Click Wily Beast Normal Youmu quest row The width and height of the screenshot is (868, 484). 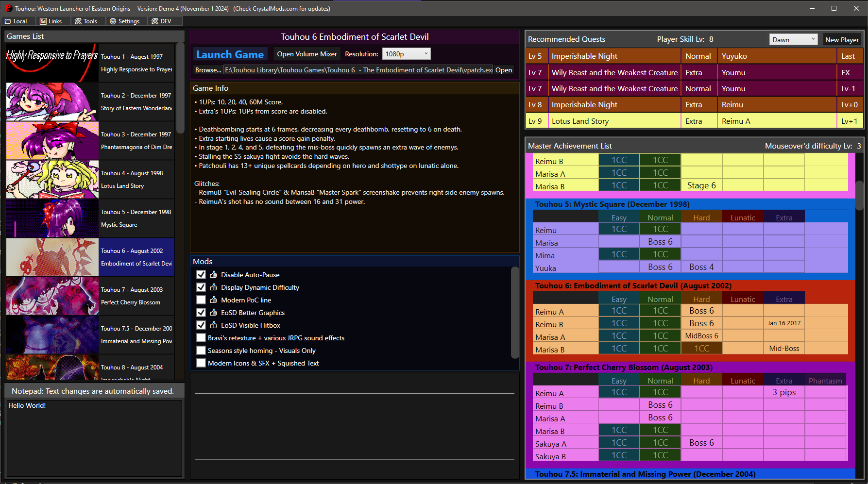click(x=695, y=88)
